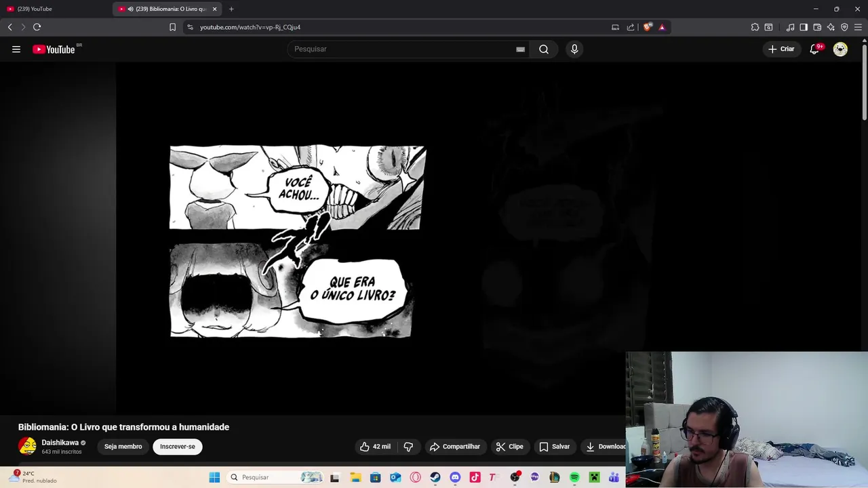Open Brave Rewards triangle icon

point(662,27)
